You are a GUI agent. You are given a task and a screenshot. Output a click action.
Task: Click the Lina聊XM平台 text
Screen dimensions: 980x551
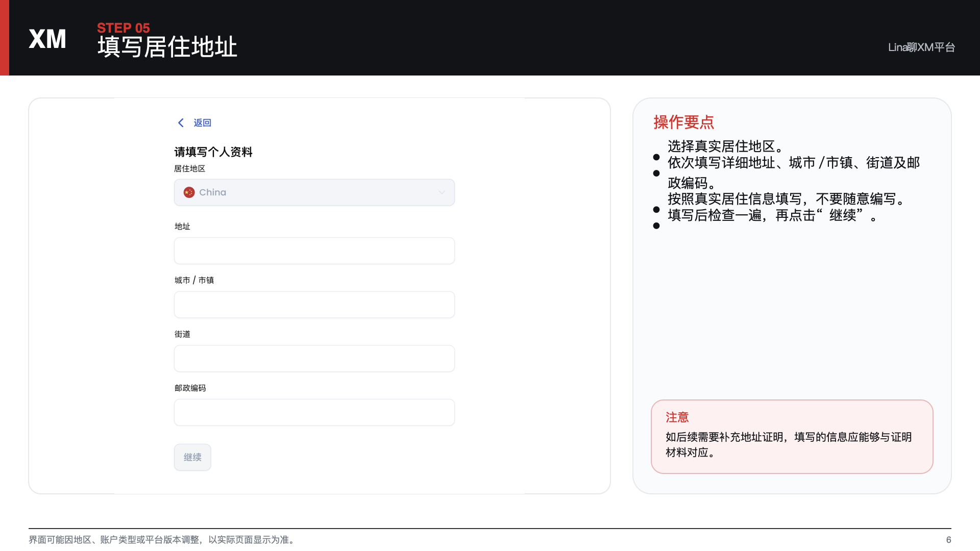pyautogui.click(x=921, y=47)
